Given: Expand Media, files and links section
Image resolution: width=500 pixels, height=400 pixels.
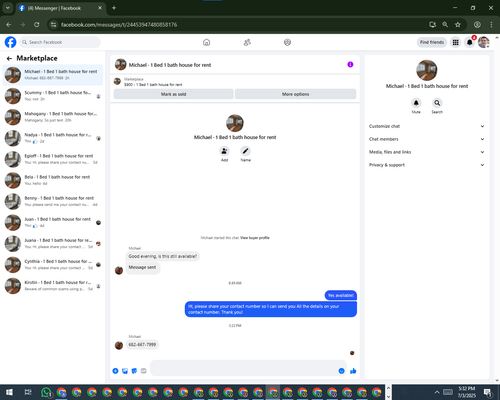Looking at the screenshot, I should [x=427, y=152].
